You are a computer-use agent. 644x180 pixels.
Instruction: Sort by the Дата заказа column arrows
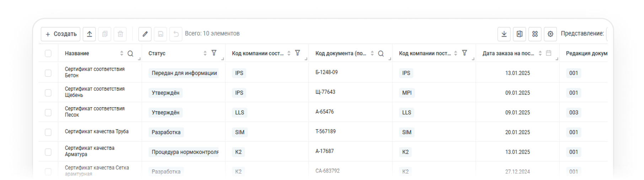coord(540,53)
